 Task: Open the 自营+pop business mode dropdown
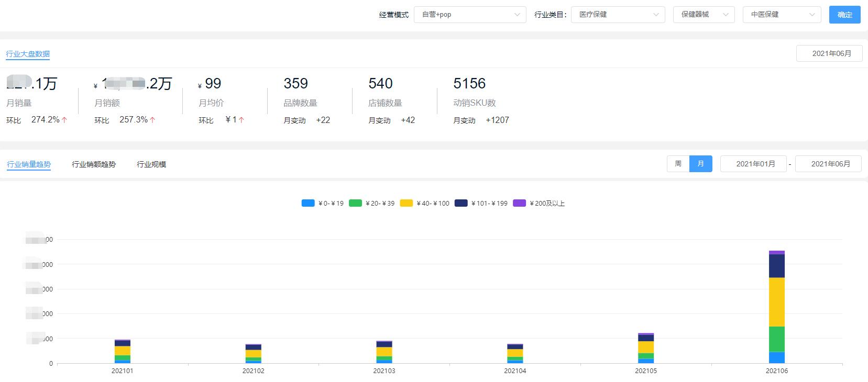coord(470,15)
